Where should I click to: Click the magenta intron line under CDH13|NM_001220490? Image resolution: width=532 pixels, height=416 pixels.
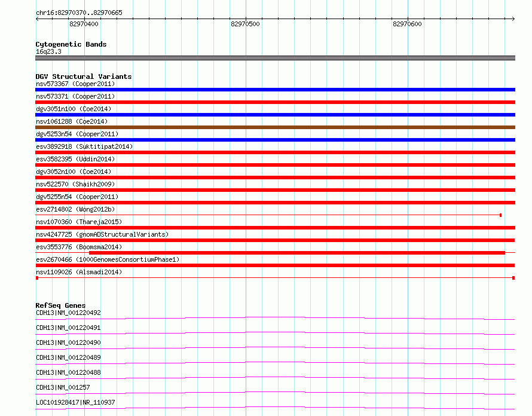pos(275,348)
